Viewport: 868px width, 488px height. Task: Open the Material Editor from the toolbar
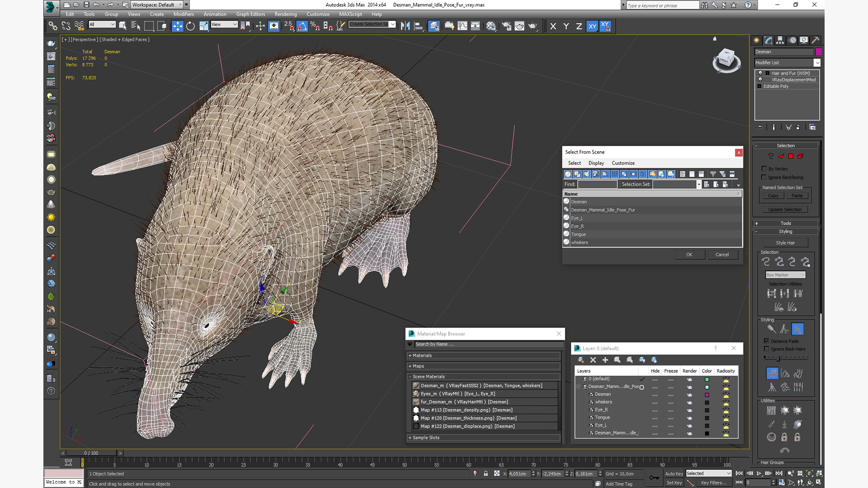pos(491,26)
